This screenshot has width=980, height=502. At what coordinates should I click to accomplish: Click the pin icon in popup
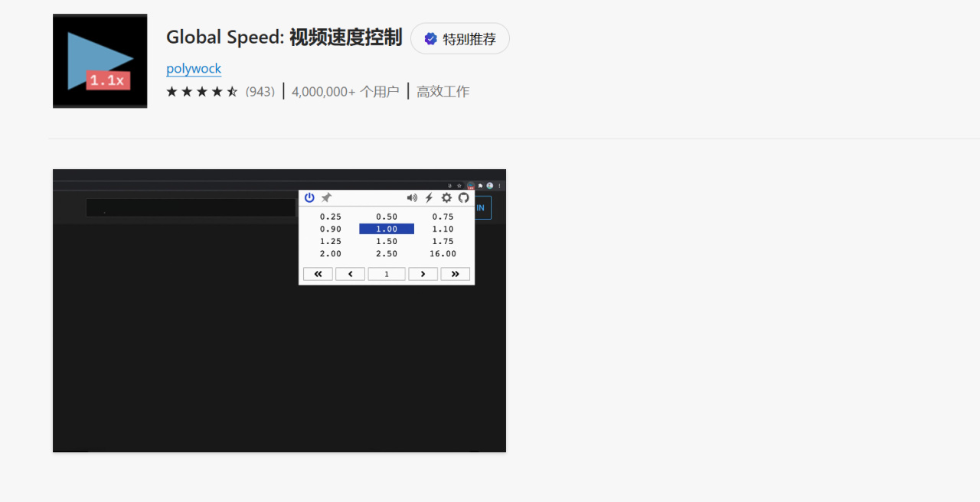326,197
